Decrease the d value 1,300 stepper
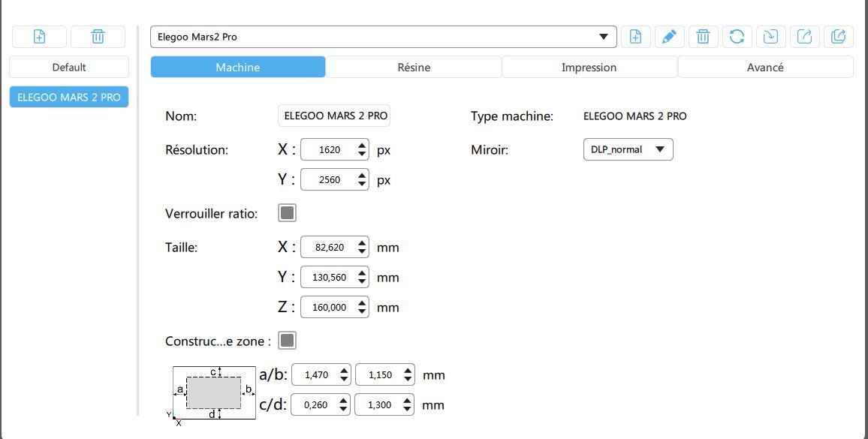 pyautogui.click(x=408, y=409)
